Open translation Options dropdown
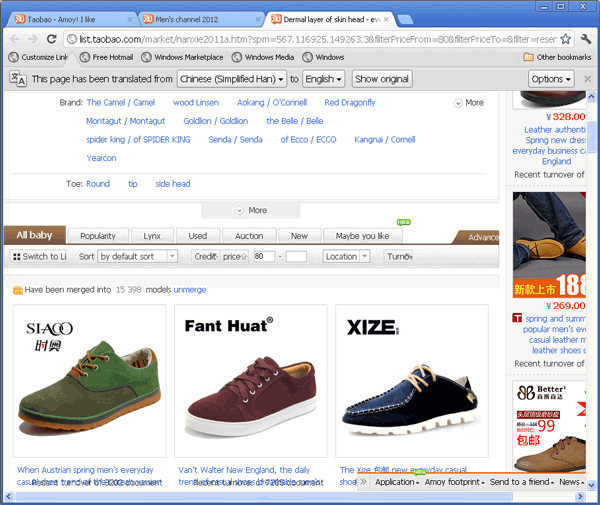Screen dimensions: 600x505 pyautogui.click(x=551, y=79)
